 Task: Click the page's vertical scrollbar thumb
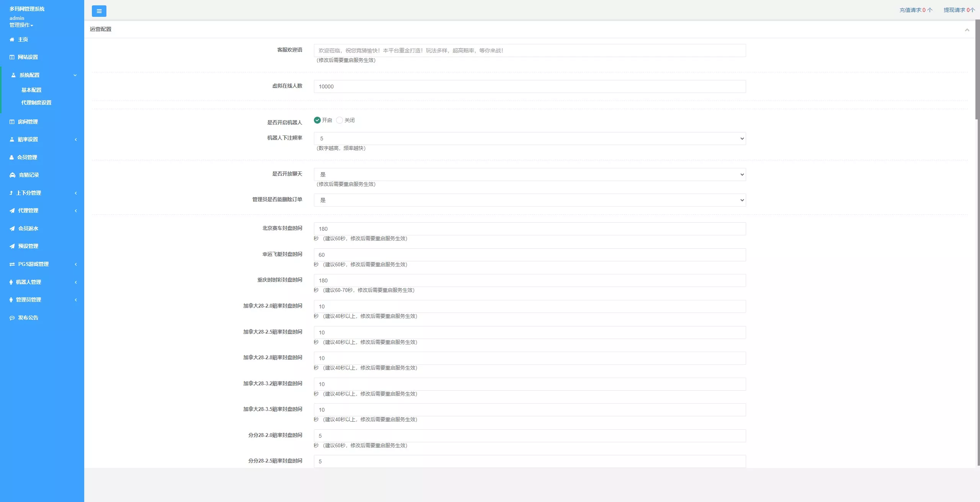pyautogui.click(x=977, y=69)
